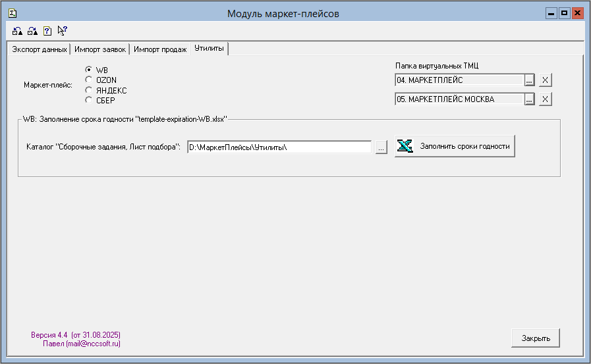Browse for the Сборочные задания catalog path
The image size is (591, 364).
tap(381, 147)
